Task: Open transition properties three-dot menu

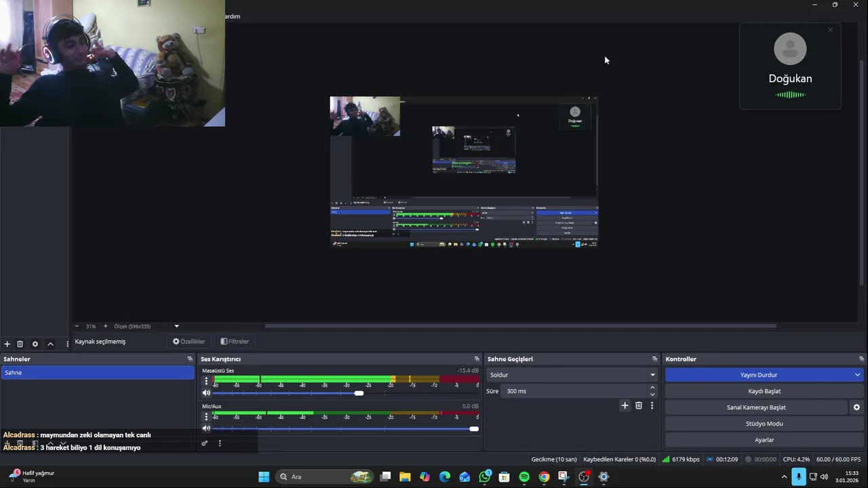Action: click(652, 405)
